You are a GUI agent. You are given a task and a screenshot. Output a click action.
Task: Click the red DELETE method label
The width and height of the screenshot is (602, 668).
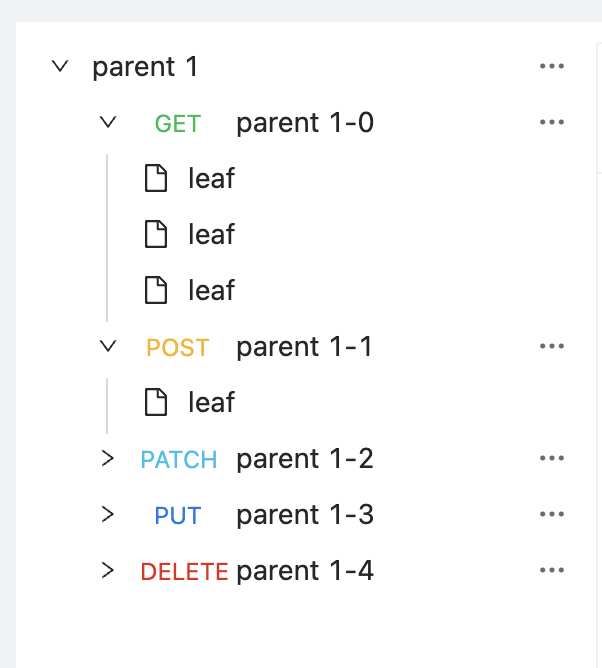pos(184,571)
